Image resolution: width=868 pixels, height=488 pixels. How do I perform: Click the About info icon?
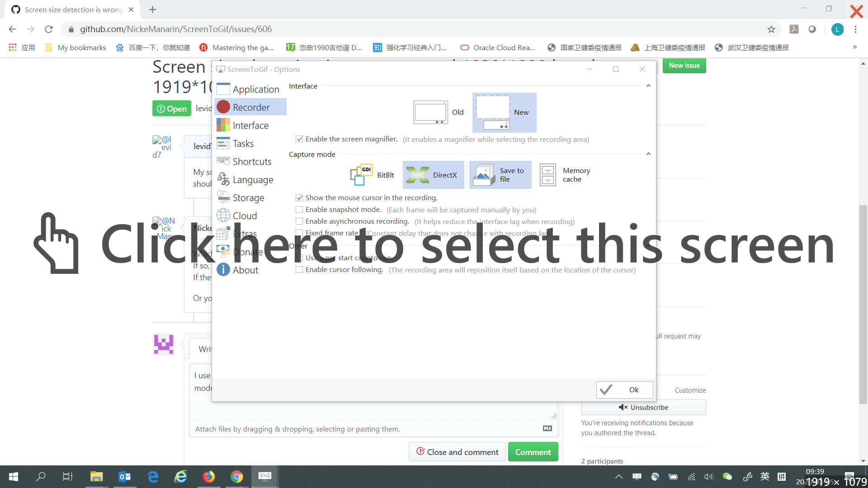[x=223, y=270]
